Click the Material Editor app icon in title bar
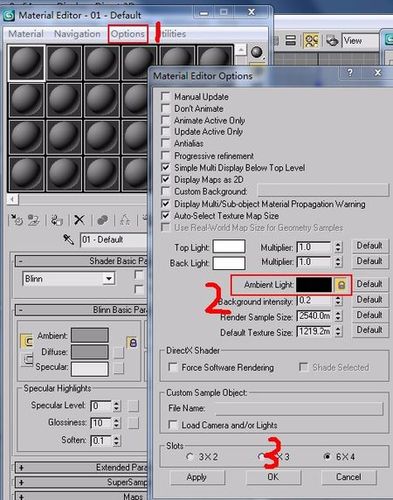The image size is (393, 500). pos(9,15)
